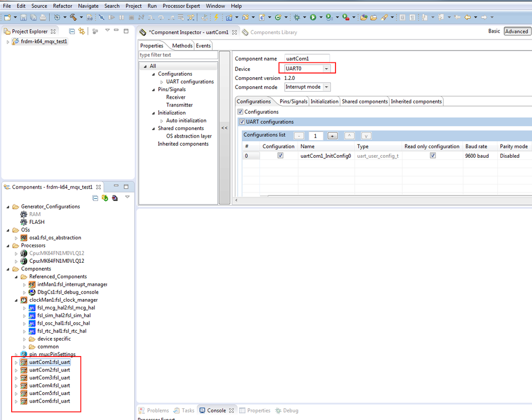Click the Component name field

point(307,59)
